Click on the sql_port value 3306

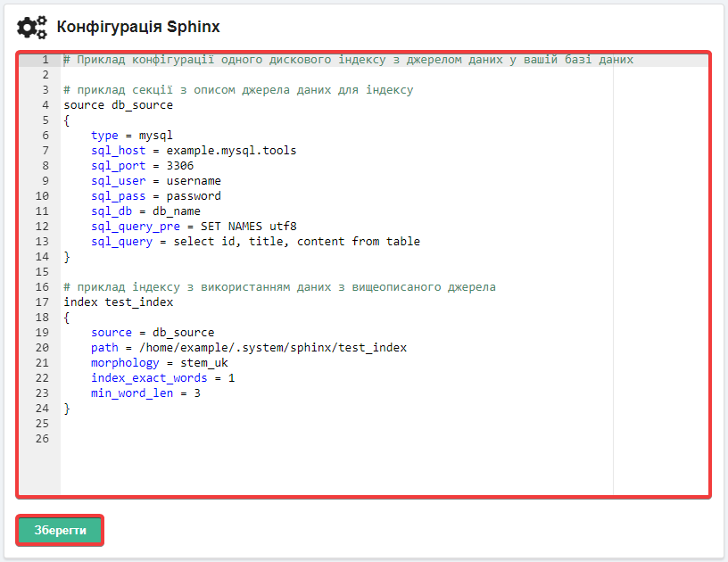click(x=180, y=166)
